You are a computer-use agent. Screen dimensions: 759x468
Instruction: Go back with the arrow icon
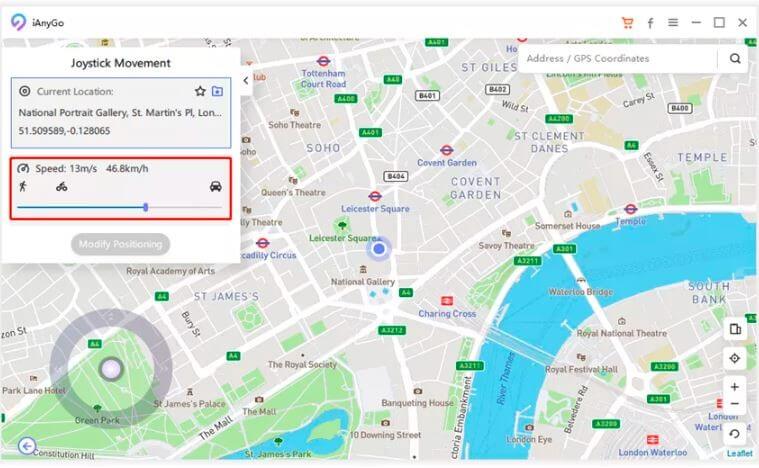[x=27, y=446]
